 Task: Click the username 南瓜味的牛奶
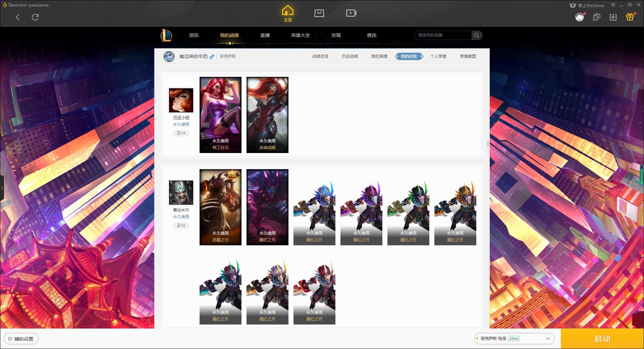194,56
